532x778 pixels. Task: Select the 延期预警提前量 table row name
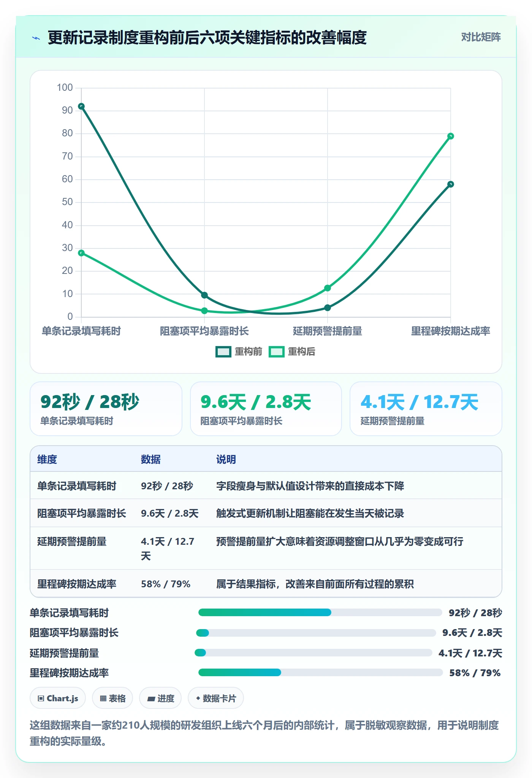point(72,541)
